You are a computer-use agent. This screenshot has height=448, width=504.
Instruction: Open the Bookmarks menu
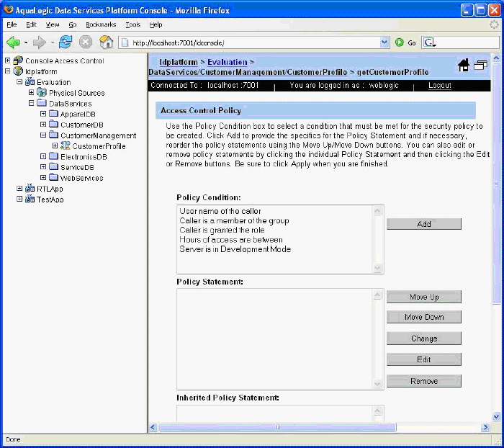point(101,24)
